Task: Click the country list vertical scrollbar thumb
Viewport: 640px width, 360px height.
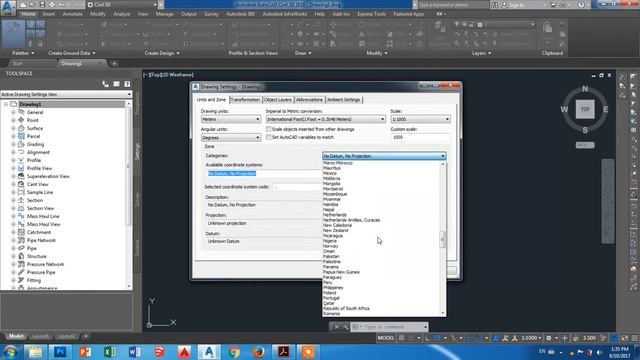Action: [x=442, y=239]
